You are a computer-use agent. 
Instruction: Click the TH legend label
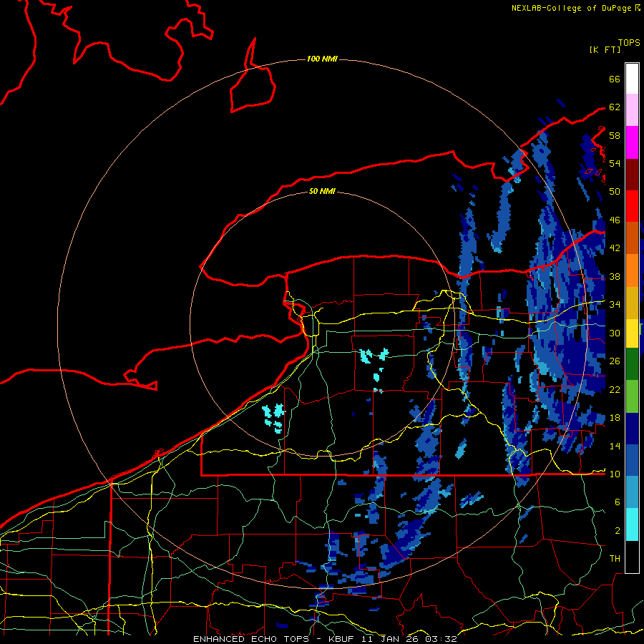(615, 559)
